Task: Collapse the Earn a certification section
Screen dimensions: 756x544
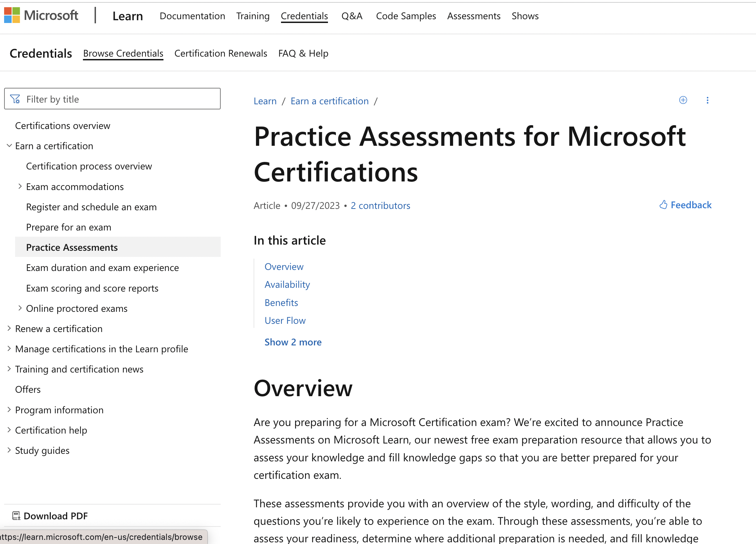Action: tap(9, 145)
